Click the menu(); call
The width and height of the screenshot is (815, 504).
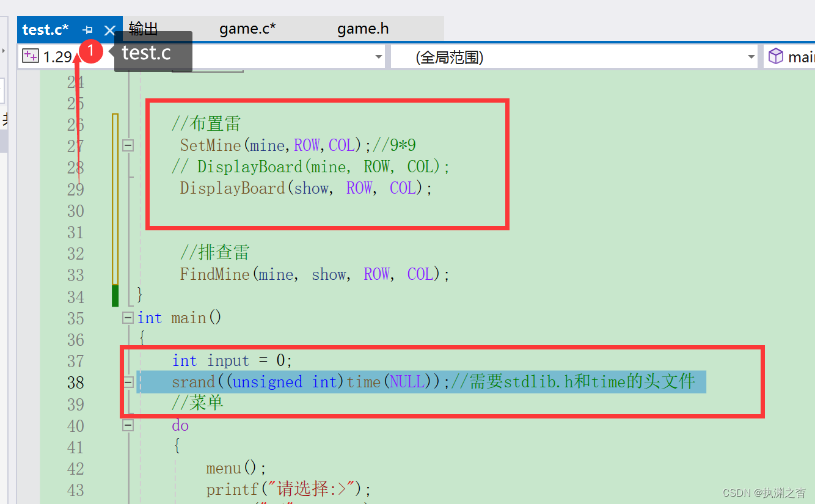[x=236, y=469]
